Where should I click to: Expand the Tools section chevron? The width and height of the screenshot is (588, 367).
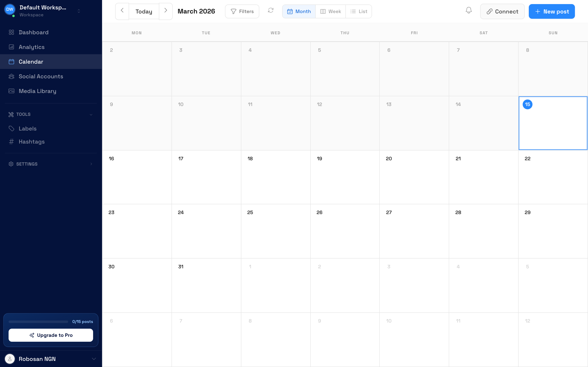point(91,115)
